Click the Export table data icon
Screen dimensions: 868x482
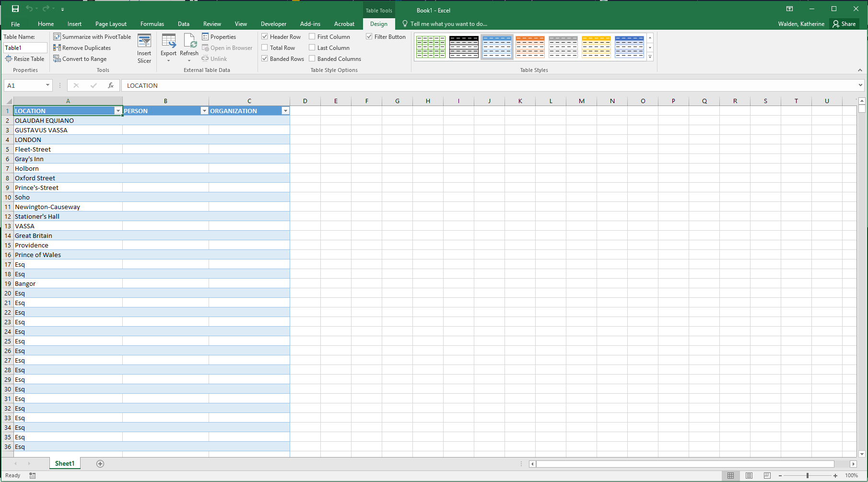pyautogui.click(x=168, y=42)
